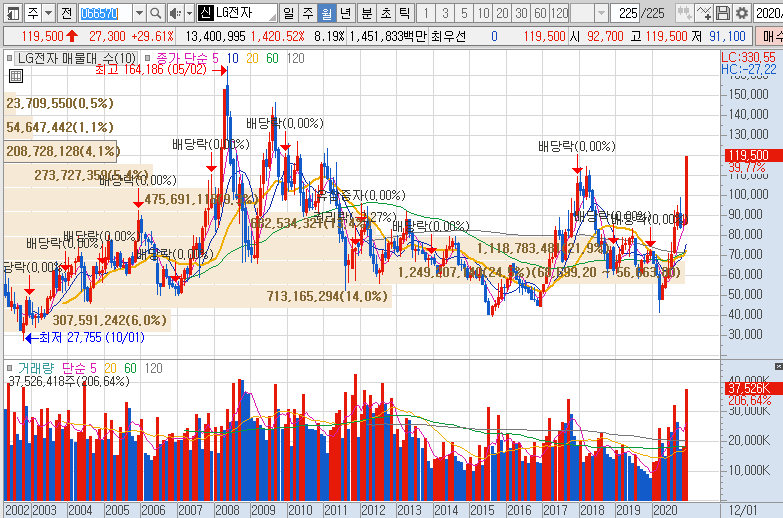Click the 전 button next to stock code

coord(66,13)
